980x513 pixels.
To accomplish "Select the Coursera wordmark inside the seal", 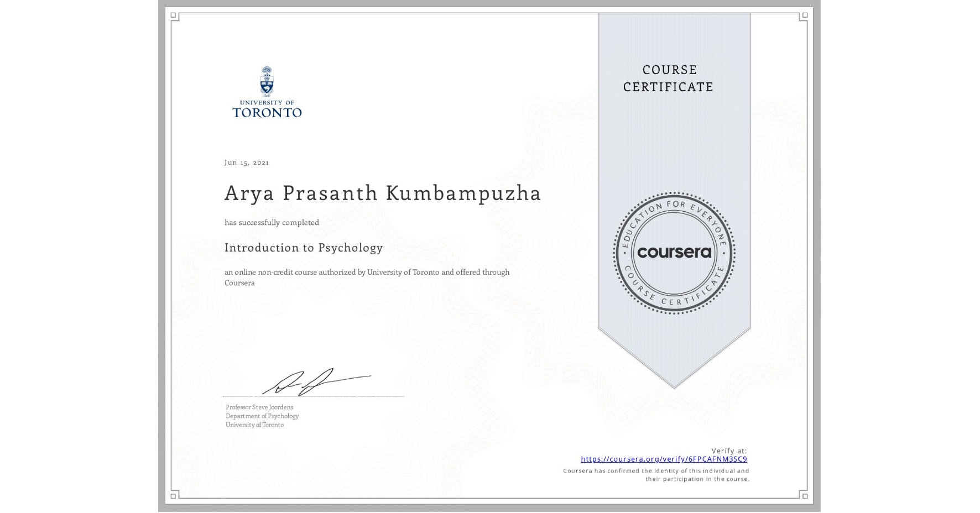I will point(674,253).
